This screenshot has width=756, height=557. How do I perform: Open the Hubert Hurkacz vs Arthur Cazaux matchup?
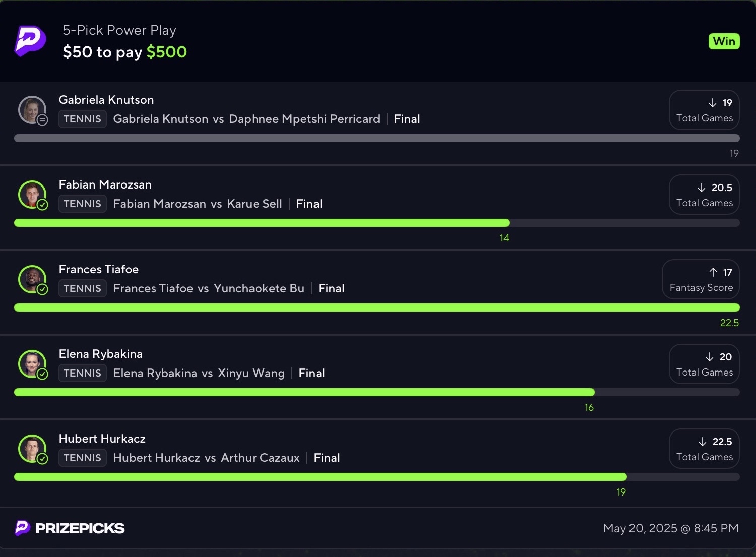(207, 458)
